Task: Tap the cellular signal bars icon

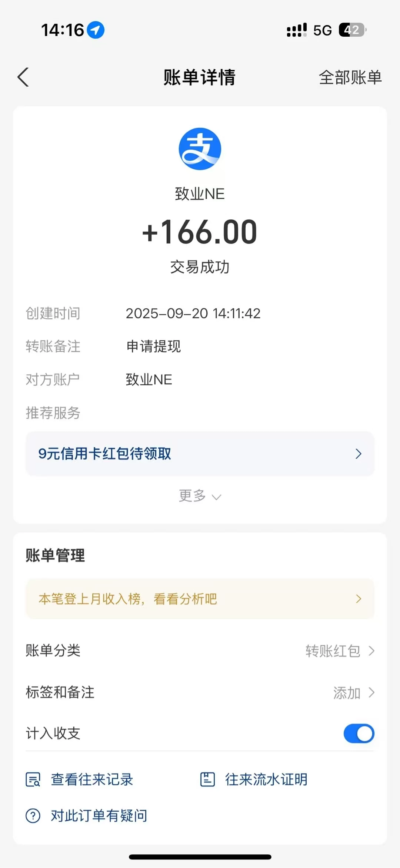Action: (297, 30)
